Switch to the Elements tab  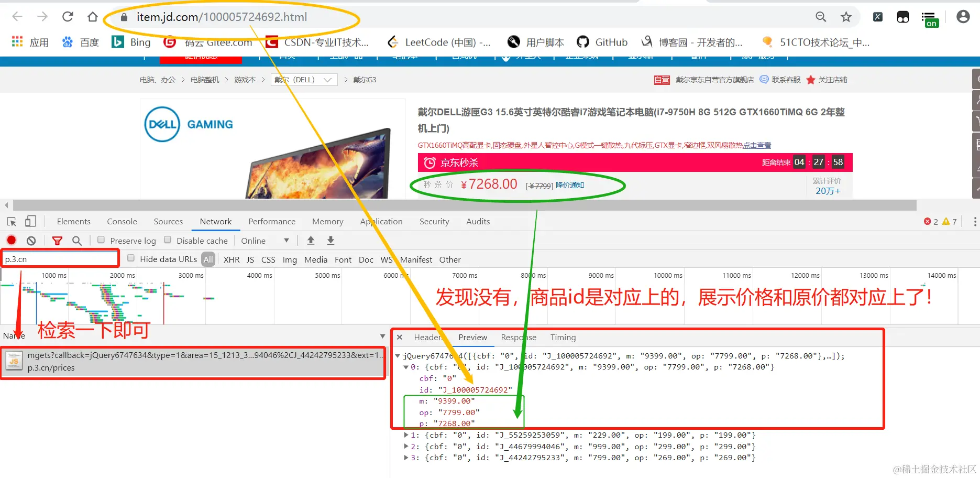pos(74,222)
